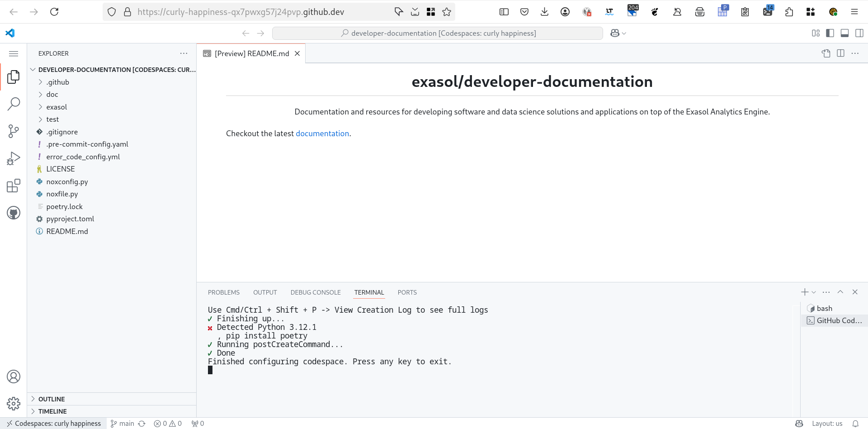Open the Source Control view
Screen dimensions: 868x429
(x=14, y=131)
